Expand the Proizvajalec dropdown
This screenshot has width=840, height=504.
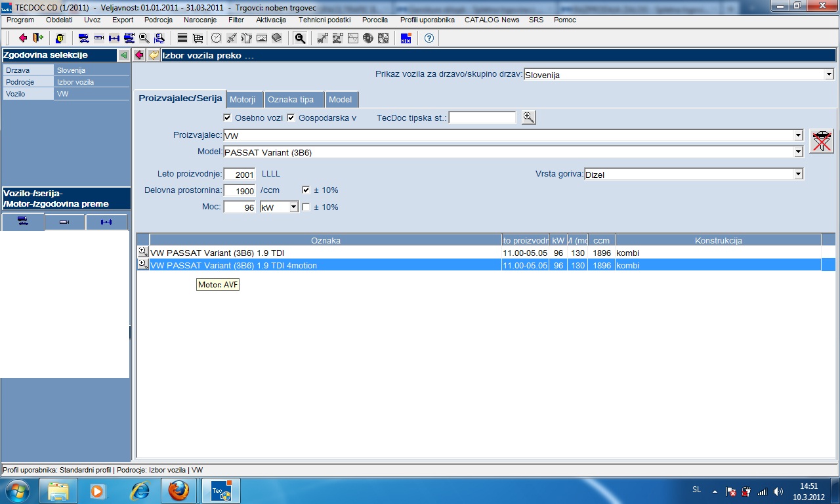click(x=798, y=136)
